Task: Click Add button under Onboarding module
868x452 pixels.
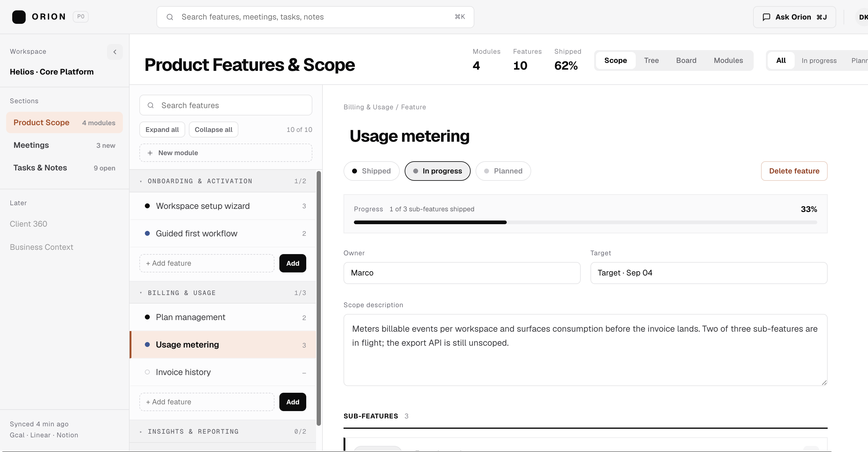Action: click(x=292, y=263)
